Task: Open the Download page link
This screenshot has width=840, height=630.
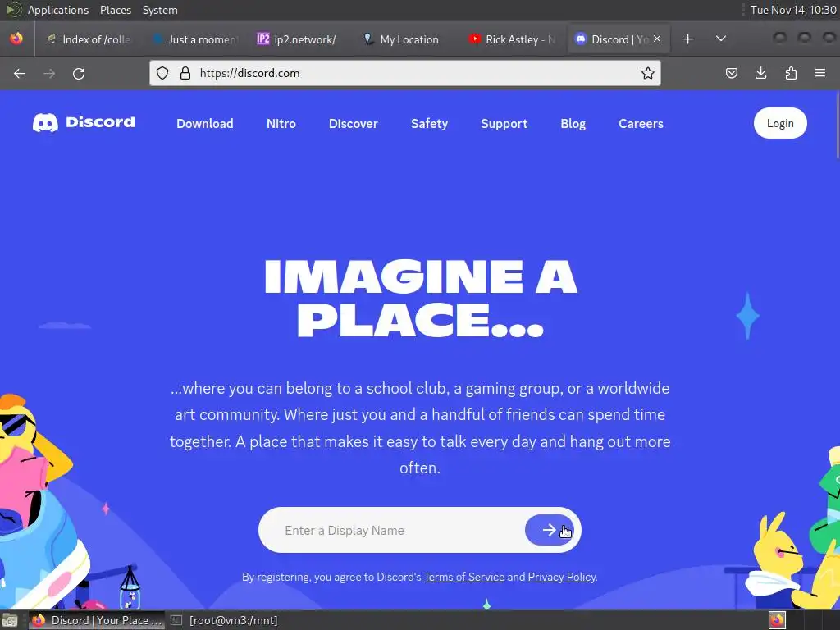Action: coord(204,124)
